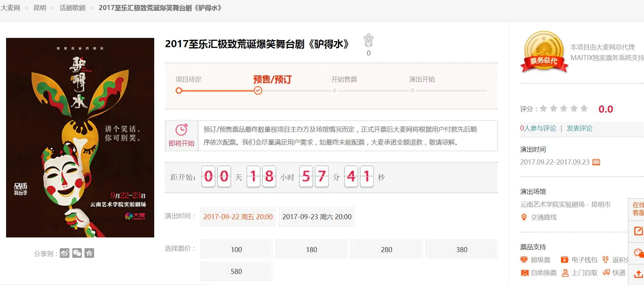Click the rating stars next to 评分

point(563,108)
